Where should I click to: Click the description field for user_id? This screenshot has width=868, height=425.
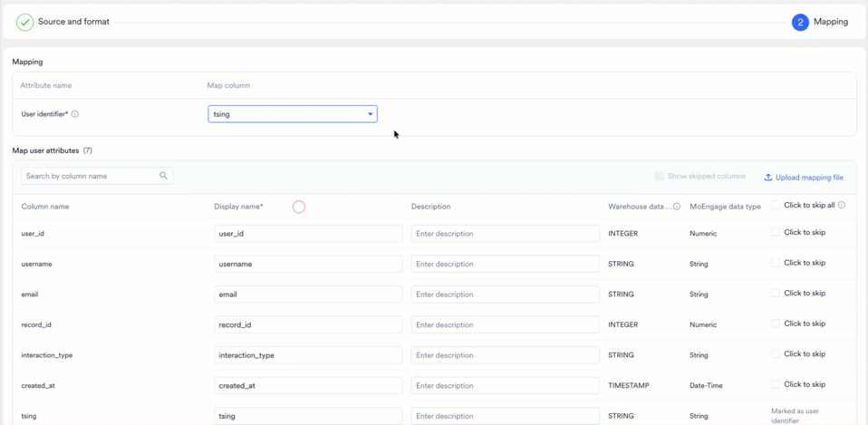(505, 234)
